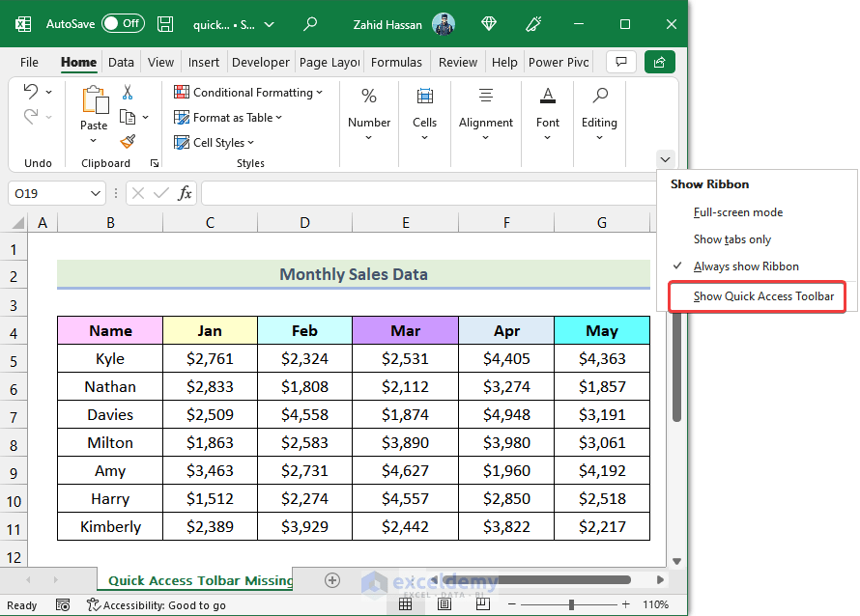Viewport: 860px width, 616px height.
Task: Click the Save icon
Action: point(165,24)
